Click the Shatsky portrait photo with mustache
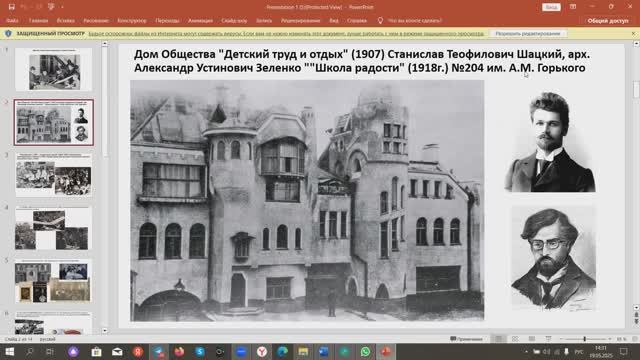640x360 pixels. tap(550, 142)
